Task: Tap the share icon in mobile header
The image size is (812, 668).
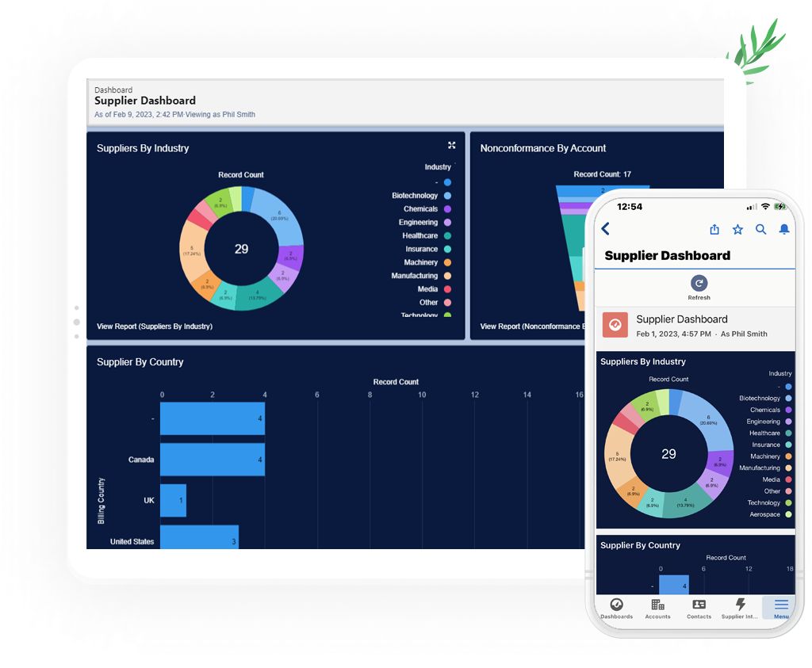Action: 714,229
